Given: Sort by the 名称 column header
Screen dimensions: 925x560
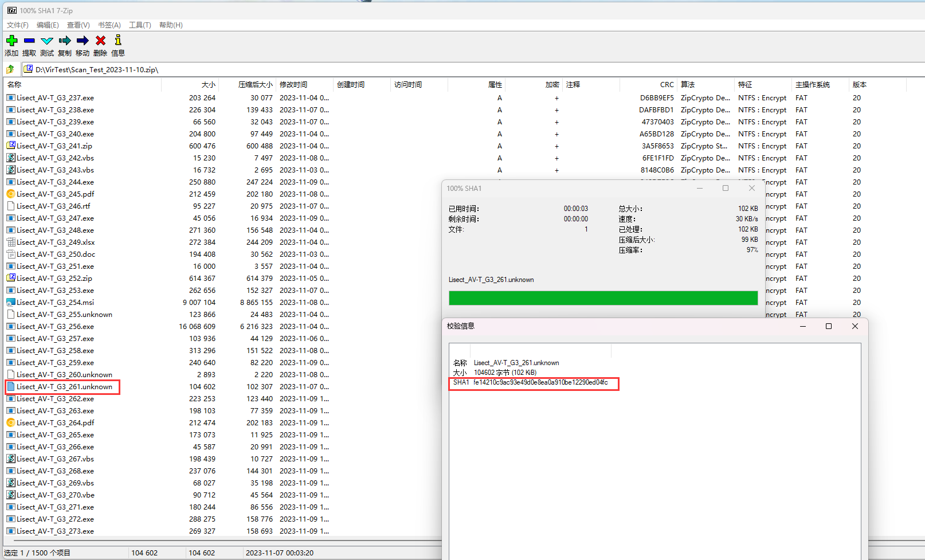Looking at the screenshot, I should (83, 84).
